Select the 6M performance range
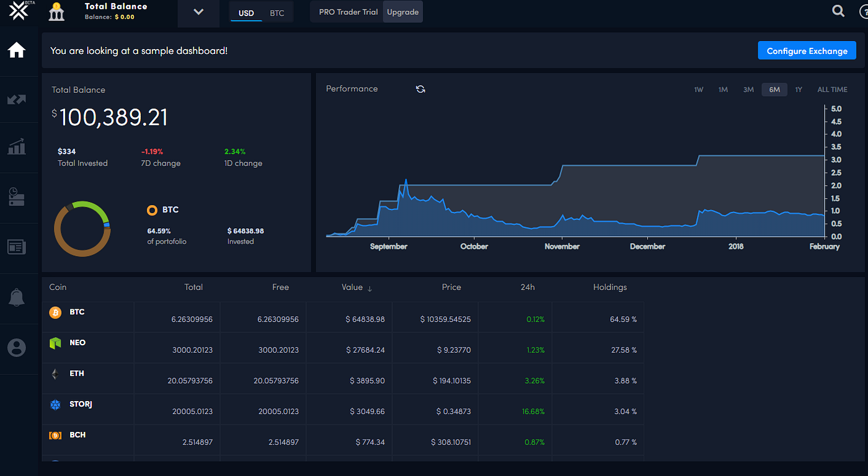This screenshot has height=476, width=868. tap(774, 90)
